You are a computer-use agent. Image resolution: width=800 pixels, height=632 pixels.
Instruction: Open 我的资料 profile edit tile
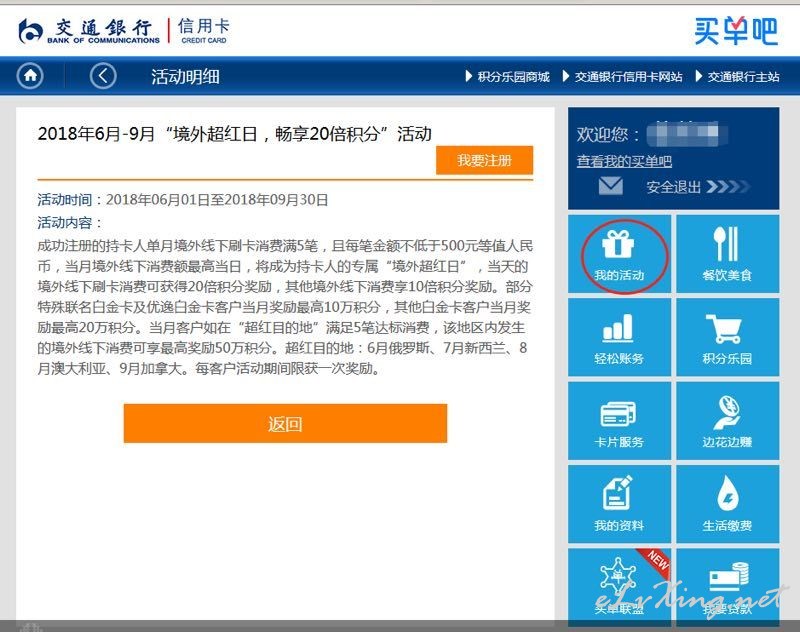[x=619, y=504]
